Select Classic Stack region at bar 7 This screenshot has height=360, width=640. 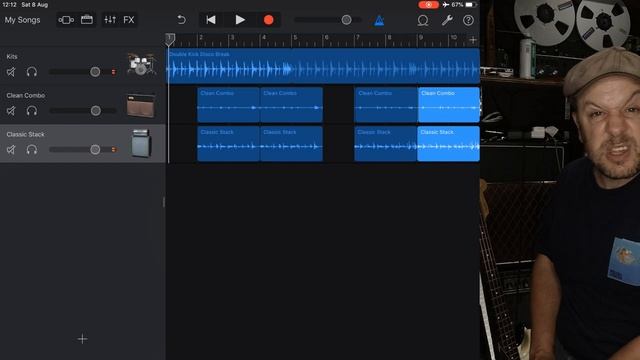(386, 144)
